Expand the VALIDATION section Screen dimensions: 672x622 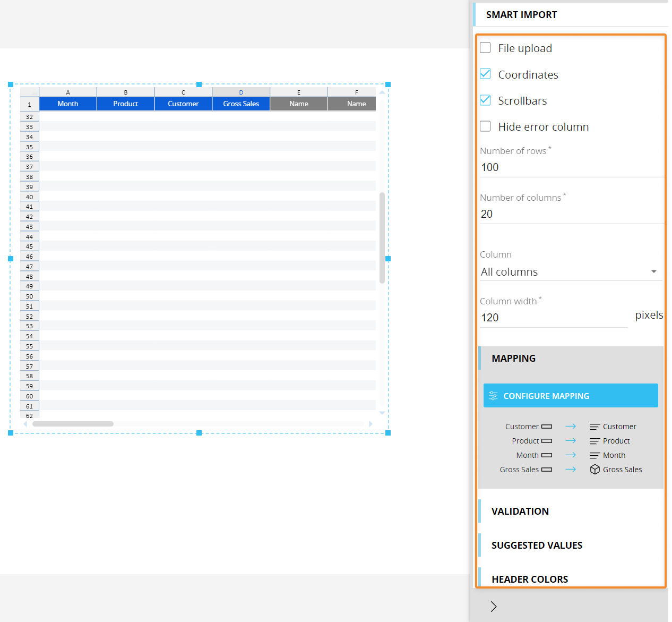pos(520,511)
